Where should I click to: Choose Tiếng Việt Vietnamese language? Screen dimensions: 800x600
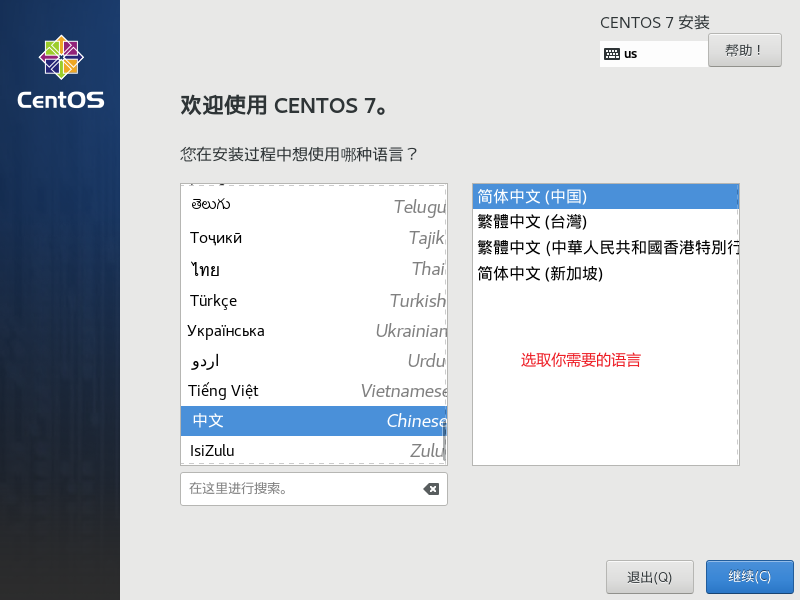click(x=314, y=391)
